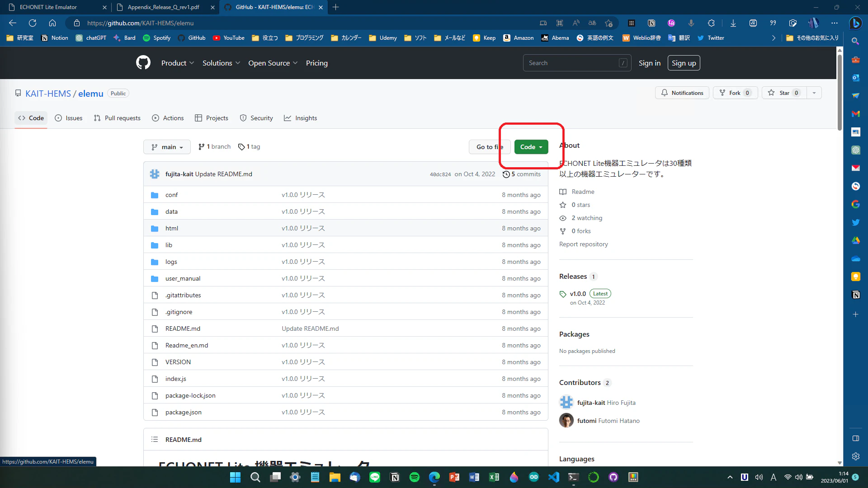Open the v1.0.0 release link
This screenshot has width=868, height=488.
click(578, 294)
